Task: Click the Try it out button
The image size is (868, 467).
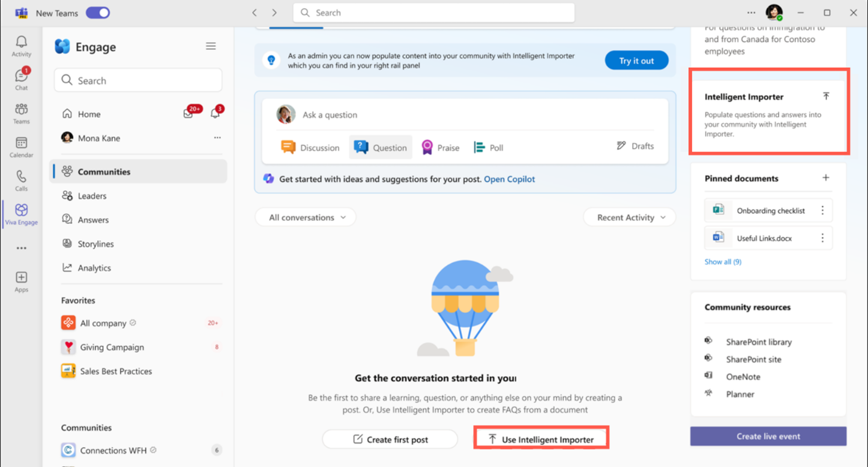Action: click(x=636, y=61)
